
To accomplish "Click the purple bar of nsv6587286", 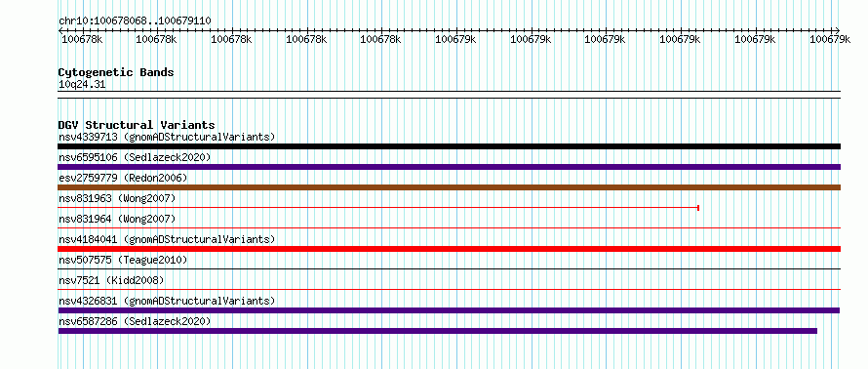I will (437, 331).
